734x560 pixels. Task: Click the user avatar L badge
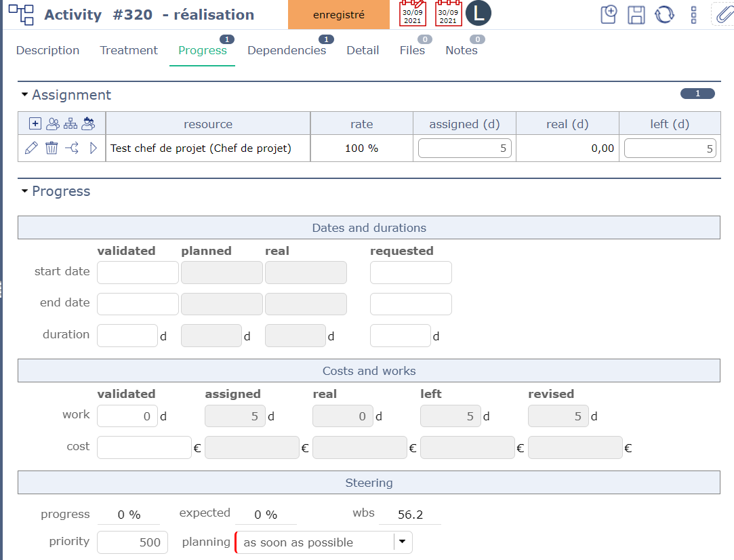point(478,14)
